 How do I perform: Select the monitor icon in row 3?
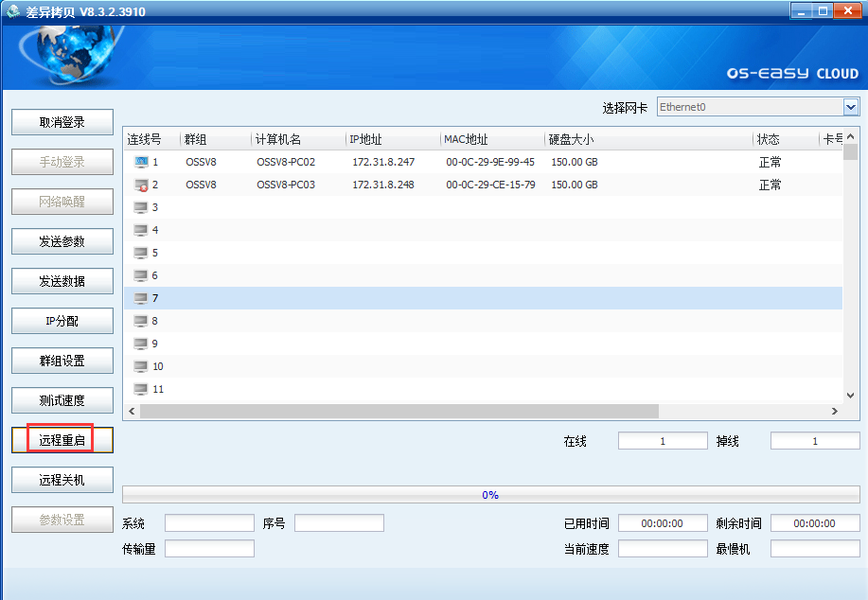tap(141, 207)
